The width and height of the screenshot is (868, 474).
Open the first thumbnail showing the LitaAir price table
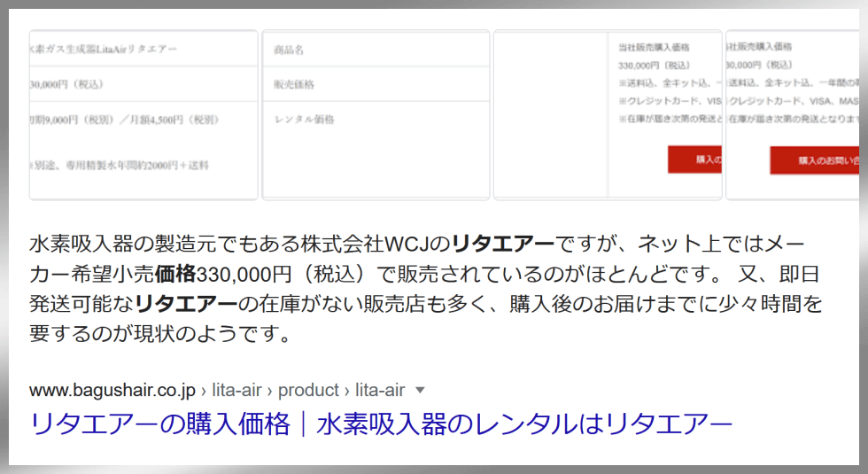coord(143,114)
